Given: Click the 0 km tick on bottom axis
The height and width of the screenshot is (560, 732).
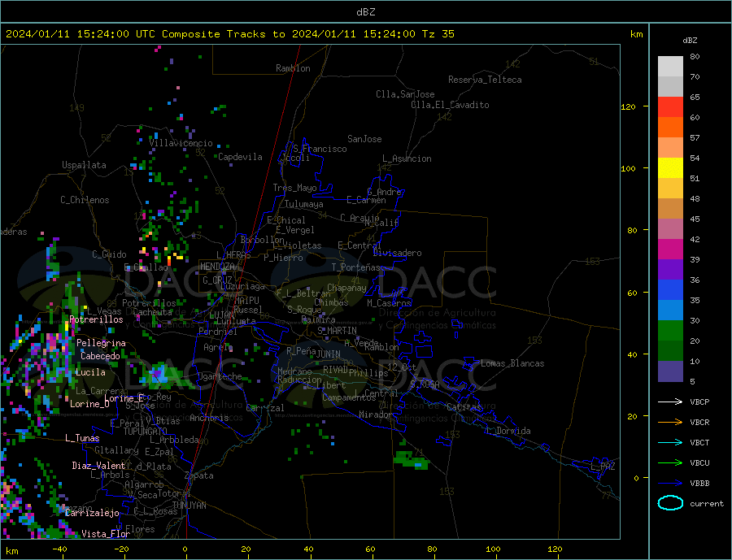Looking at the screenshot, I should [x=185, y=549].
